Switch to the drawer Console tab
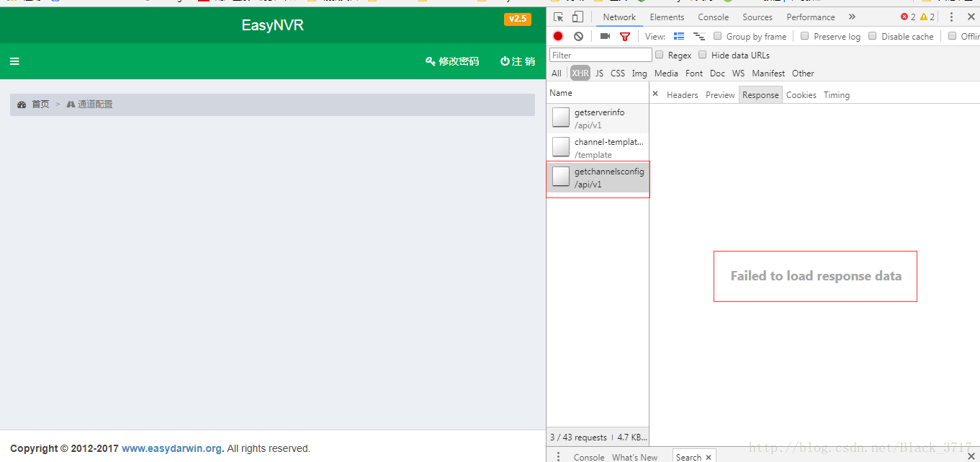 click(589, 457)
